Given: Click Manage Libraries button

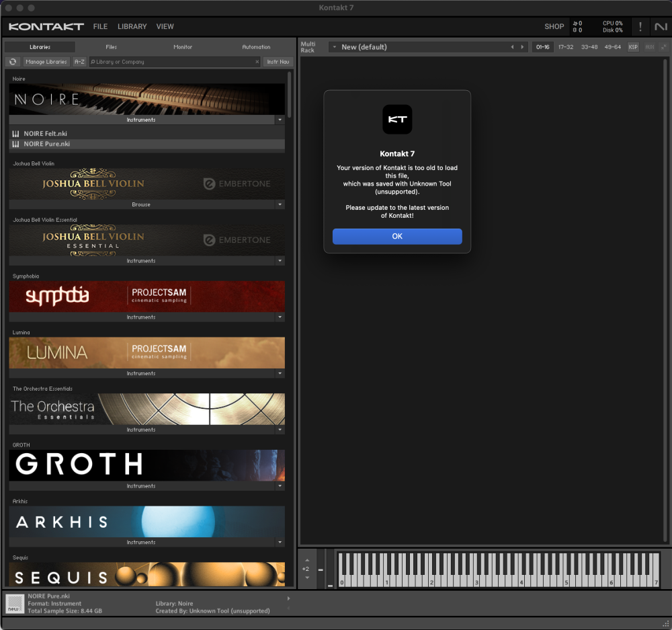Looking at the screenshot, I should pyautogui.click(x=46, y=62).
